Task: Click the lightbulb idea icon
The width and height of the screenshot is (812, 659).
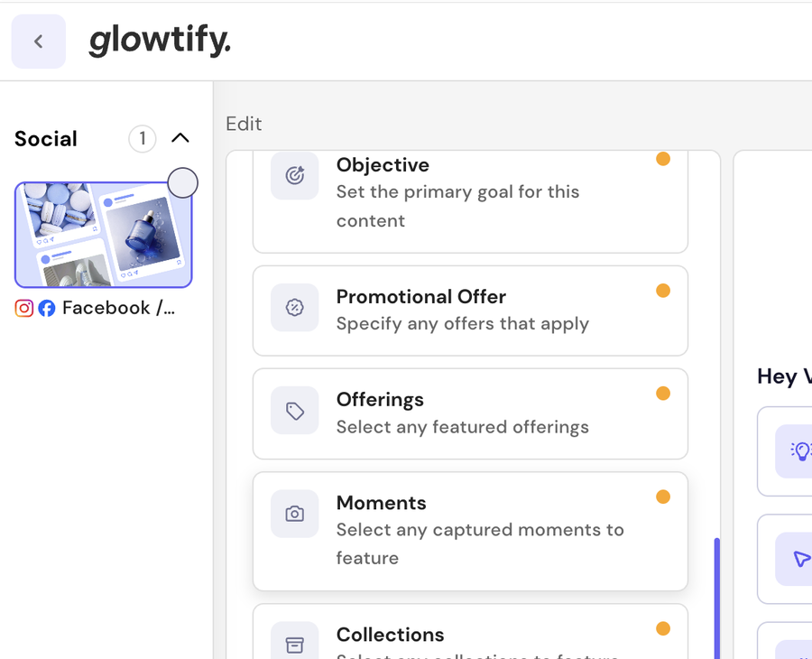Action: [799, 450]
